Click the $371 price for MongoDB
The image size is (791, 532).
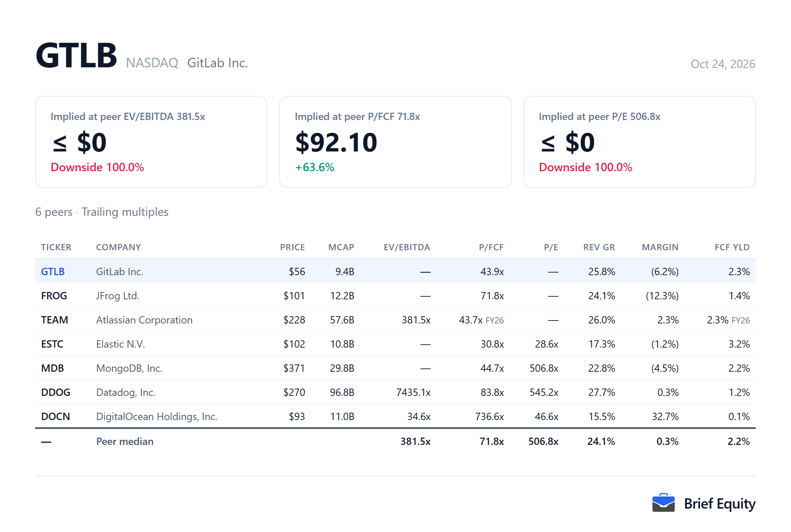(x=294, y=368)
